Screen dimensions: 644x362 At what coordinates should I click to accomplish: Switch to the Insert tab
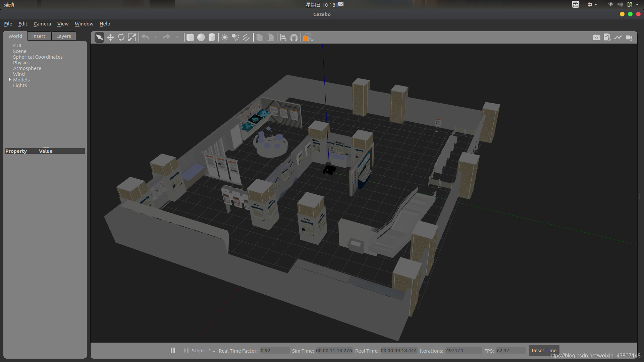(39, 36)
